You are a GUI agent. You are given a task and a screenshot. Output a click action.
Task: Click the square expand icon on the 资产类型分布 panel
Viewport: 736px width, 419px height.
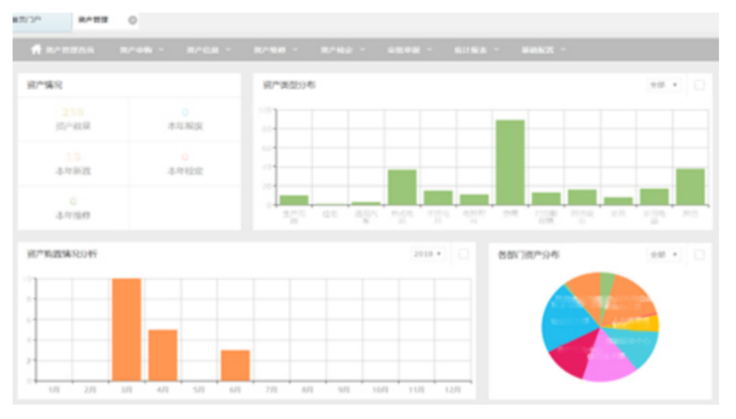coord(699,85)
